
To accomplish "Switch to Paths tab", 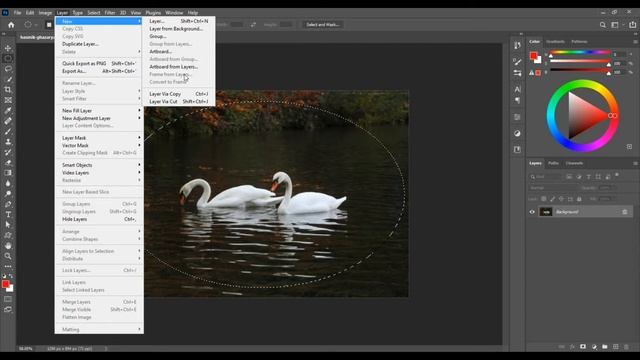I will [553, 163].
